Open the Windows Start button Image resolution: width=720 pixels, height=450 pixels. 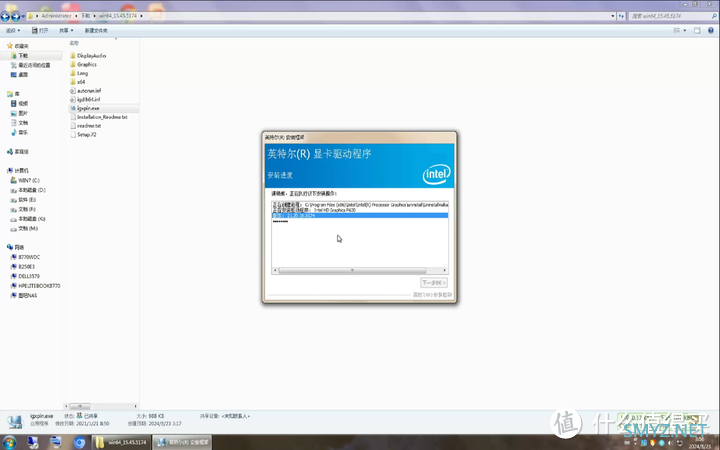tap(9, 442)
